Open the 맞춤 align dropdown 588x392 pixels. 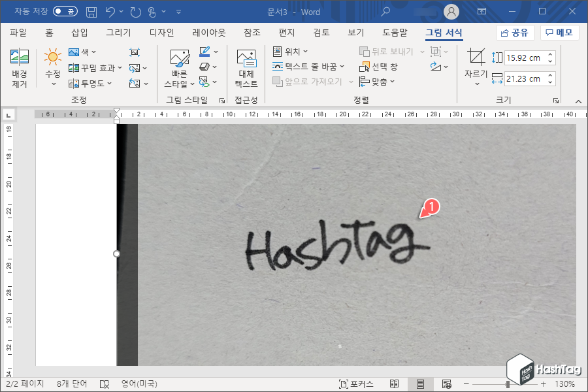click(x=376, y=82)
